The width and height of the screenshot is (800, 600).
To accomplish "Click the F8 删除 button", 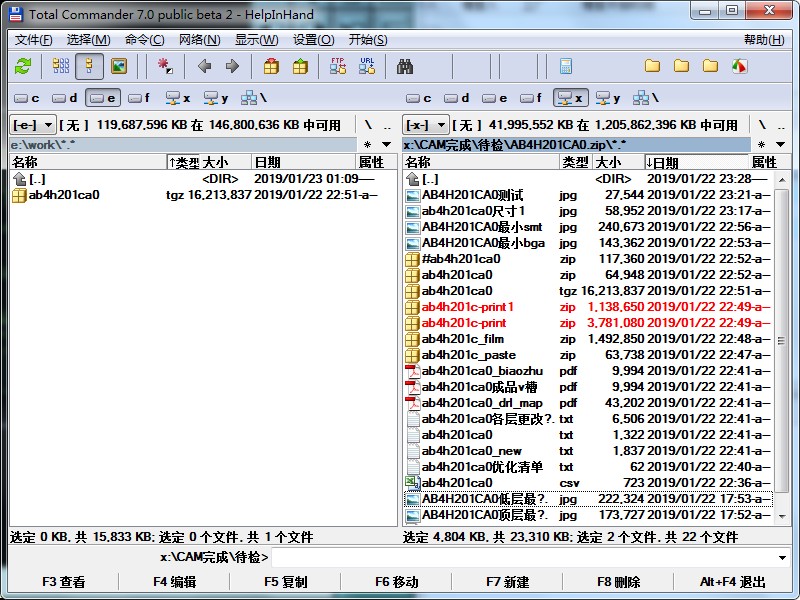I will [618, 582].
